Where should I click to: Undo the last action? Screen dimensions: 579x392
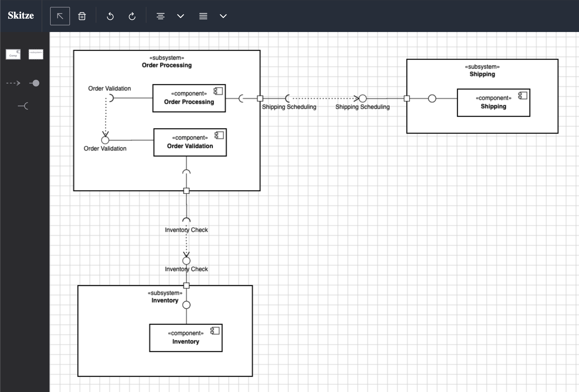coord(110,16)
